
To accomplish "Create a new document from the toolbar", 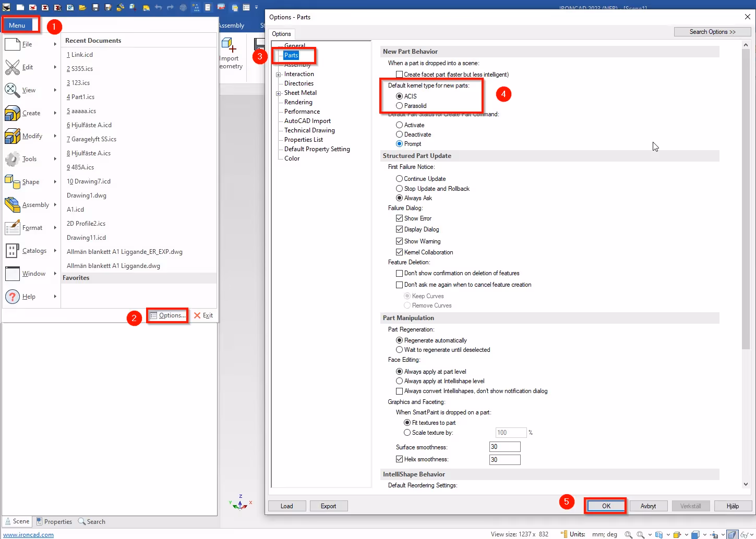I will (x=20, y=7).
